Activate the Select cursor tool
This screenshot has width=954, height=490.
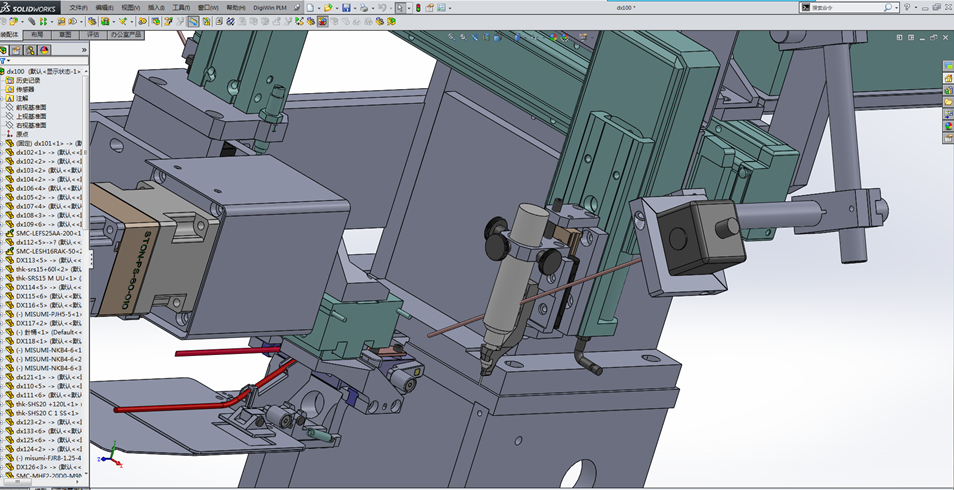click(400, 8)
